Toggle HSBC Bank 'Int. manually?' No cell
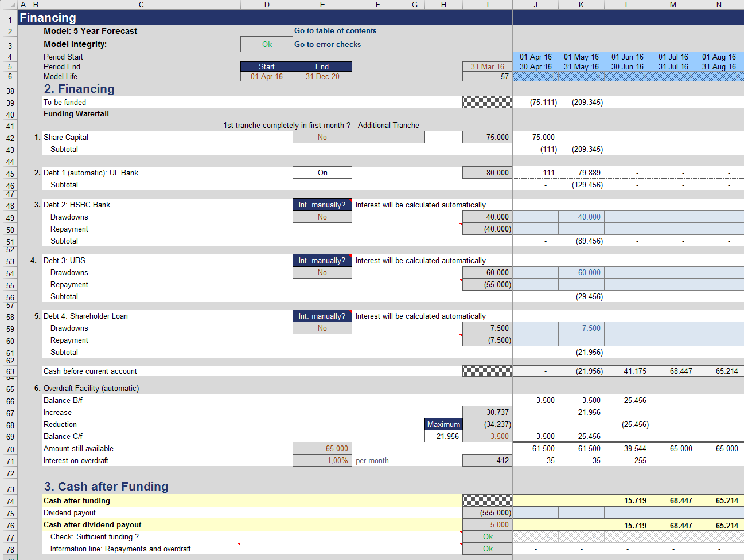Screen dimensions: 744x560 click(x=322, y=217)
